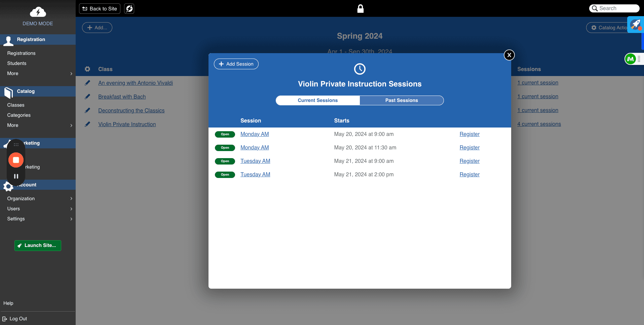
Task: Pause the recording widget
Action: [x=16, y=176]
